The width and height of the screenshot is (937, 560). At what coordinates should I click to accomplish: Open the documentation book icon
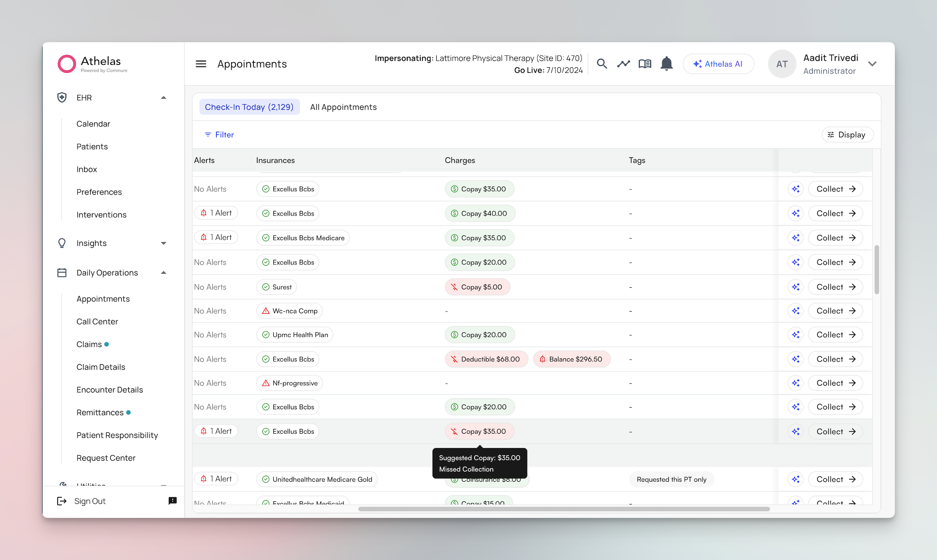tap(645, 64)
